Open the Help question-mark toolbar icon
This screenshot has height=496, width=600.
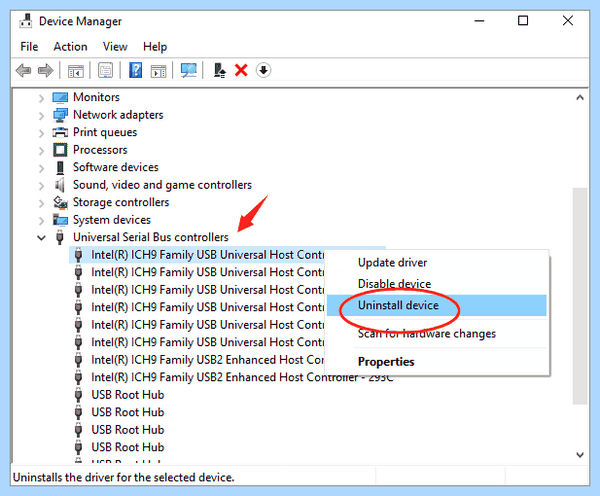135,70
